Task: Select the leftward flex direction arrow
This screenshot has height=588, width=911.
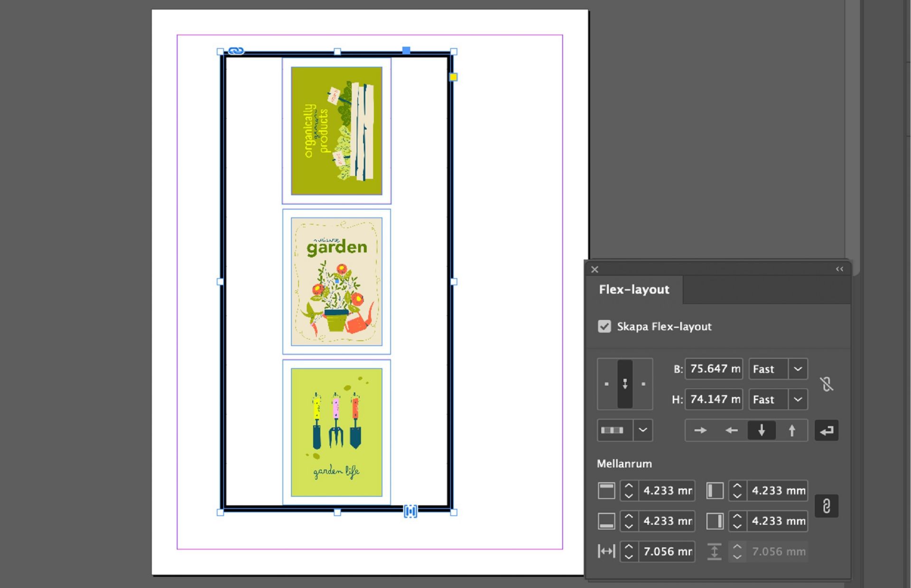Action: coord(731,430)
